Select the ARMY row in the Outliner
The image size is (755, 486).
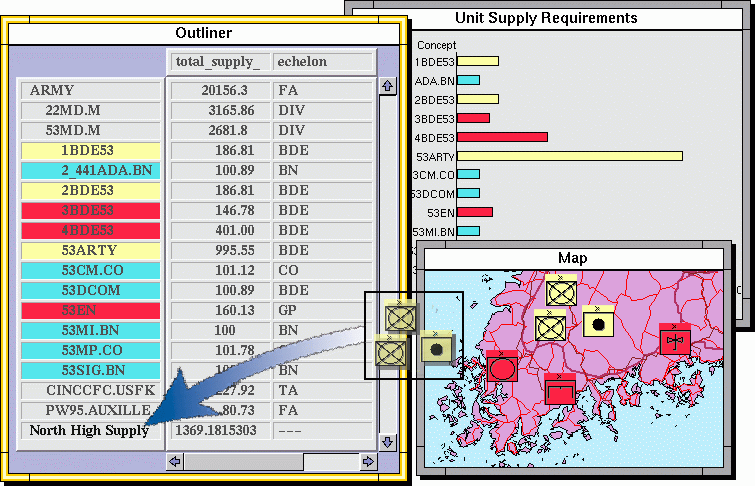click(90, 91)
